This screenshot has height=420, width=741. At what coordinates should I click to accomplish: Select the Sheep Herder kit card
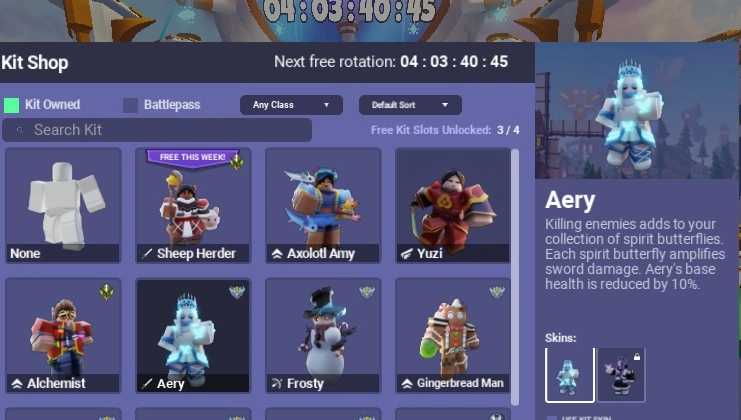pyautogui.click(x=193, y=206)
